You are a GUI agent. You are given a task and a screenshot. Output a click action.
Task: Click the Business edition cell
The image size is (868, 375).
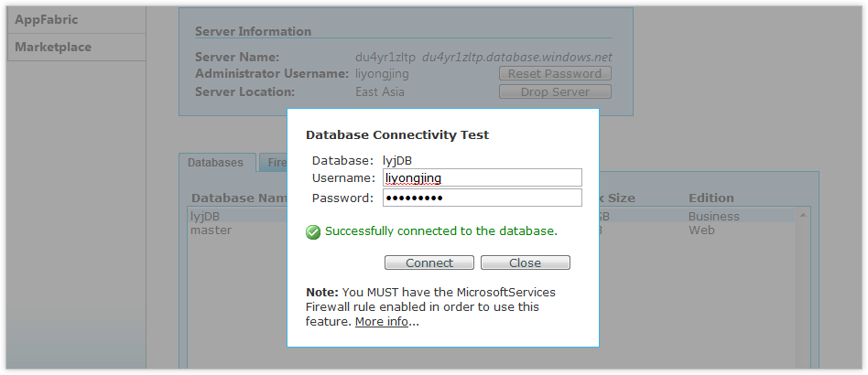pyautogui.click(x=713, y=217)
